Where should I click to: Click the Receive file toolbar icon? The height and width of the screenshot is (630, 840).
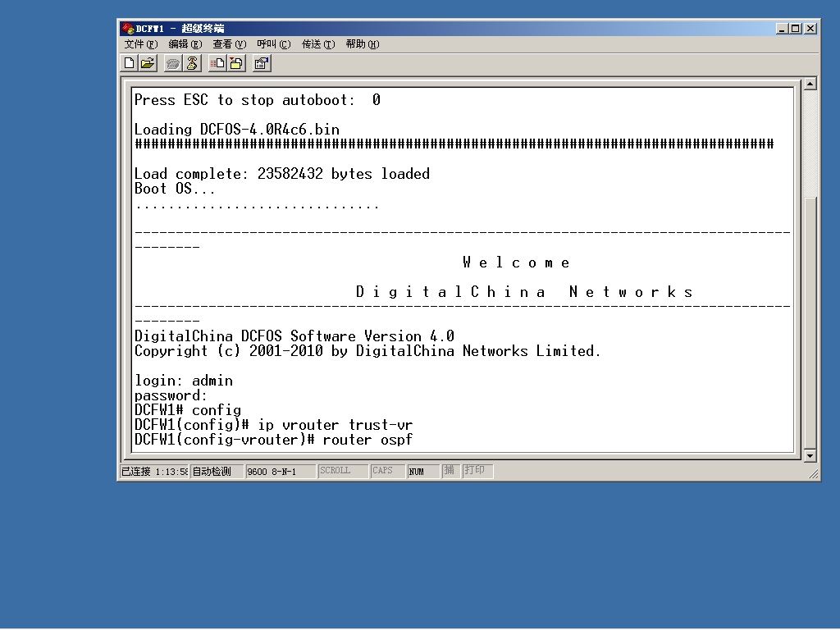pos(235,63)
